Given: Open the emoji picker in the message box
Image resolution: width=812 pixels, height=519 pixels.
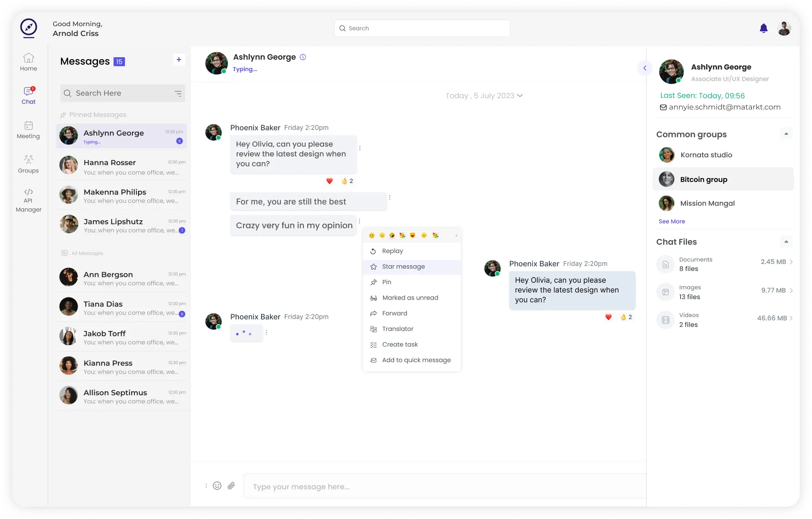Looking at the screenshot, I should pyautogui.click(x=217, y=486).
